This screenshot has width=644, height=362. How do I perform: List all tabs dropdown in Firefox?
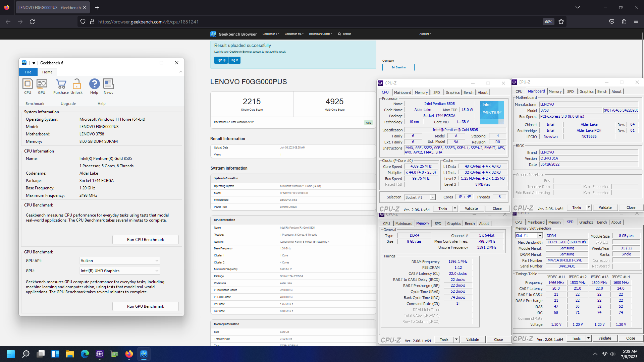tap(578, 7)
